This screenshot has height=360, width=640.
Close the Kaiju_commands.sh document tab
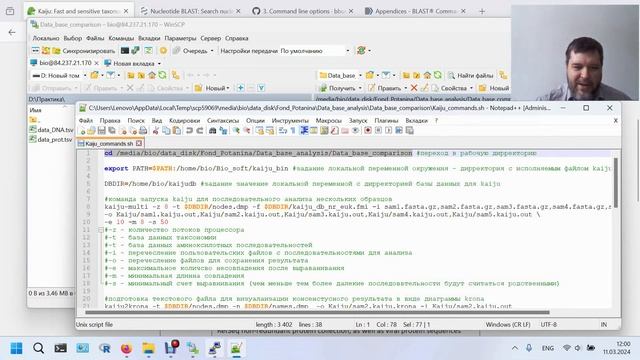point(139,143)
